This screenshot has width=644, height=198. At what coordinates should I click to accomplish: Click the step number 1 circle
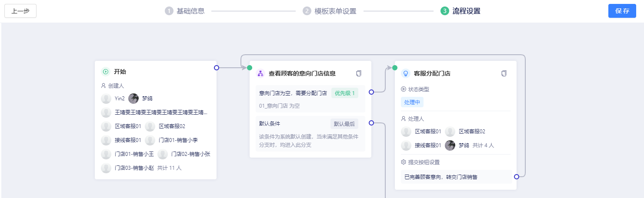pos(169,11)
